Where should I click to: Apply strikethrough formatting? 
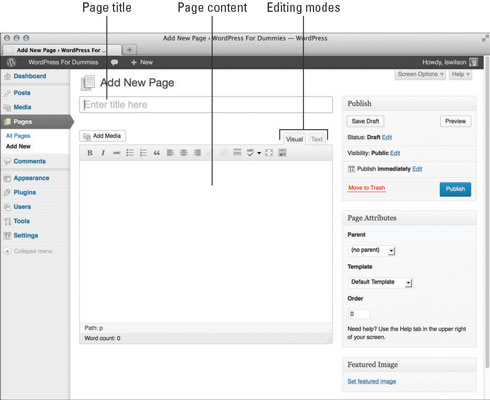coord(116,153)
